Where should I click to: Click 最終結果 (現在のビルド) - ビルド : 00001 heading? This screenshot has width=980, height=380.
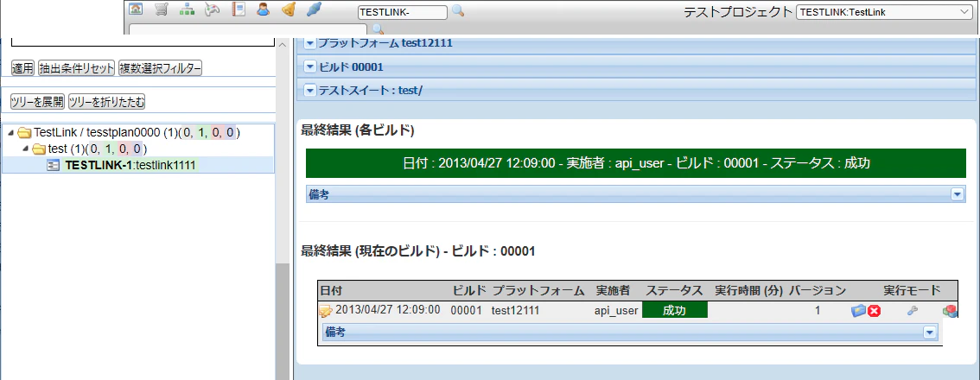tap(418, 251)
